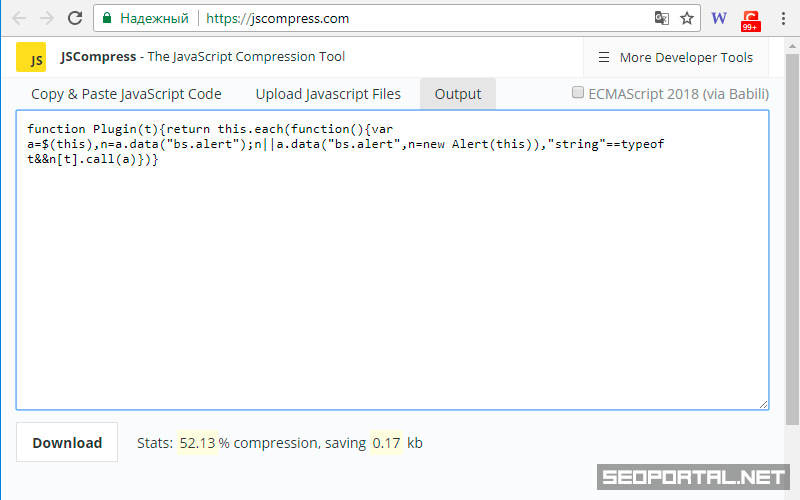Image resolution: width=800 pixels, height=500 pixels.
Task: Bookmark the page with the star icon
Action: [x=687, y=18]
